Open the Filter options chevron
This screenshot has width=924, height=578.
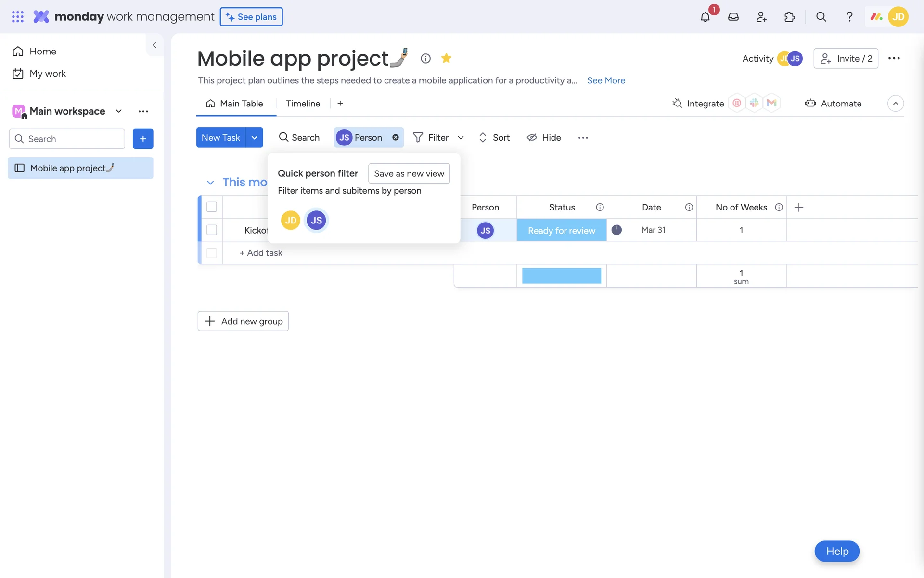click(461, 138)
